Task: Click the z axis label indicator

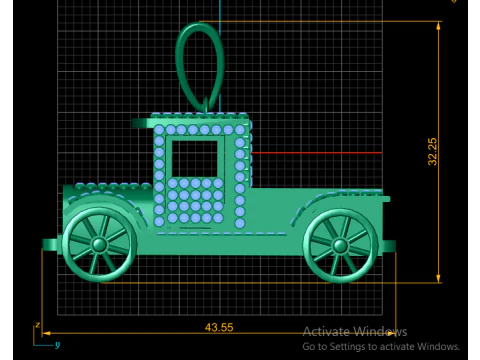Action: [38, 324]
